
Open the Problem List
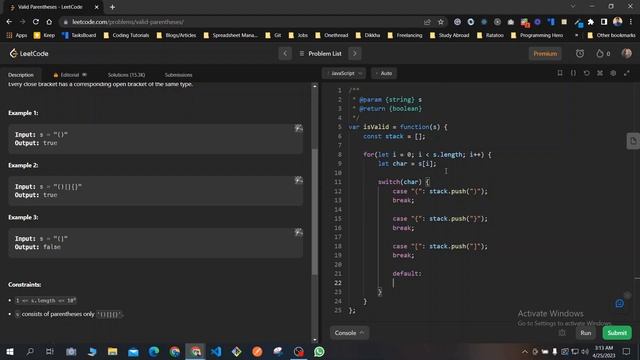click(320, 53)
